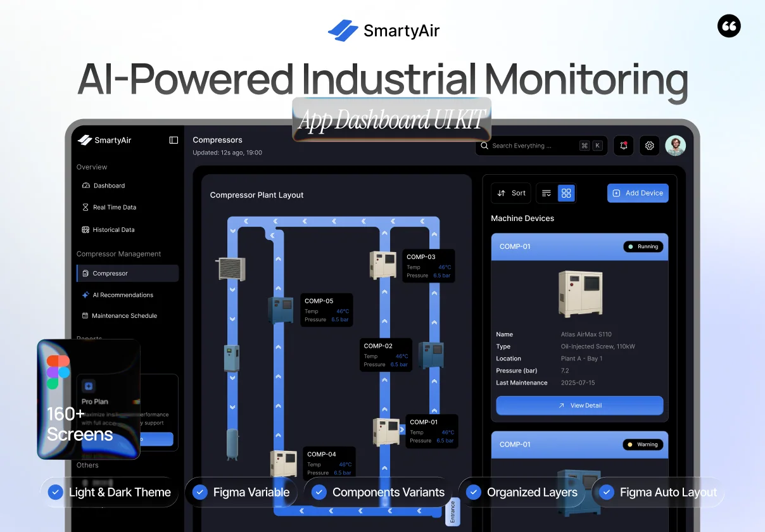Open user profile avatar
This screenshot has height=532, width=765.
click(675, 146)
